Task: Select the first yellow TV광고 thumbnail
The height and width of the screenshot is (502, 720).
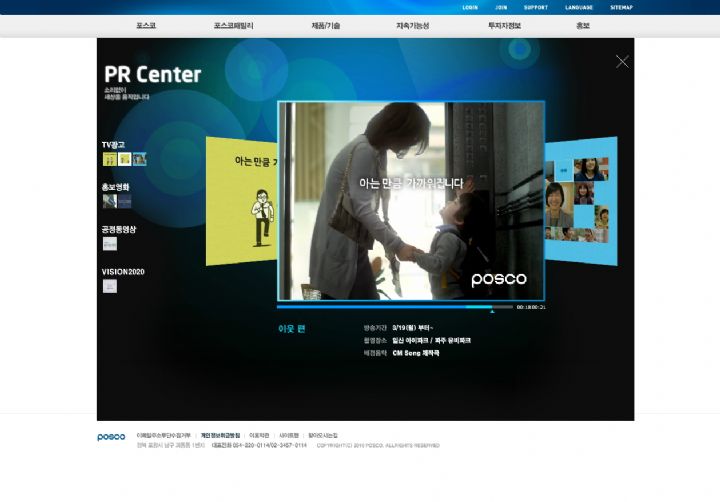Action: click(x=110, y=159)
